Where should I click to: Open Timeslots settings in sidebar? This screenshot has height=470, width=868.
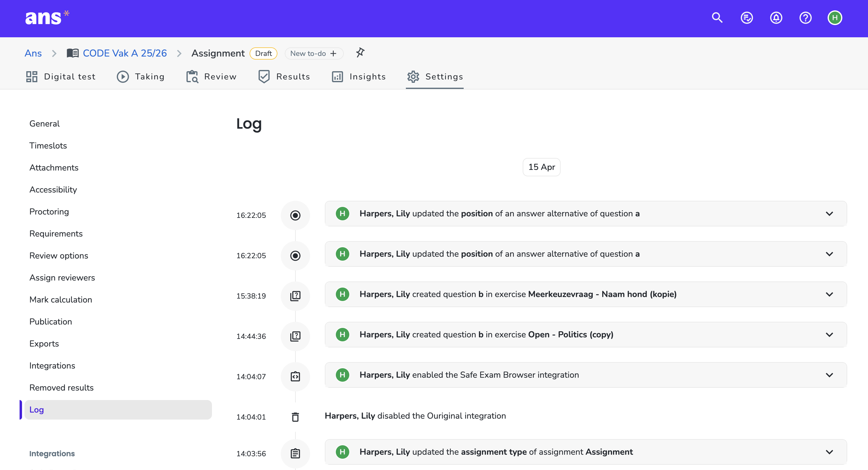pos(48,145)
